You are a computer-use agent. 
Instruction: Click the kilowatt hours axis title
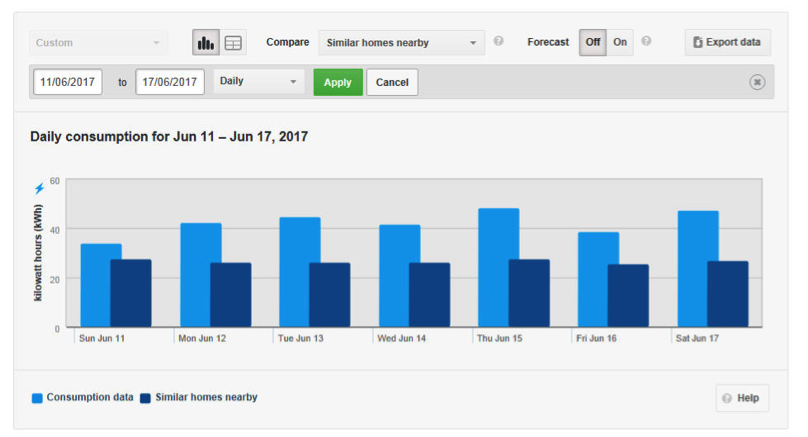(38, 253)
